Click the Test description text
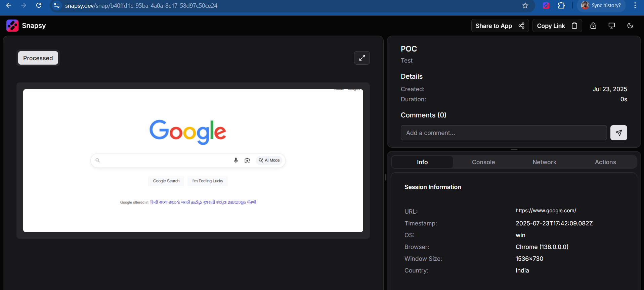Viewport: 644px width, 290px height. click(406, 61)
